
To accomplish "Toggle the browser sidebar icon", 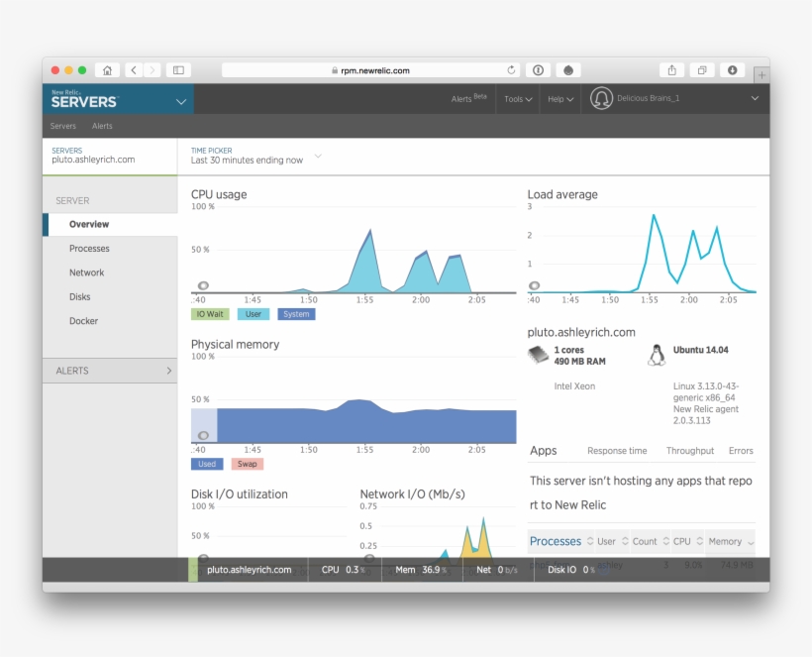I will (177, 69).
